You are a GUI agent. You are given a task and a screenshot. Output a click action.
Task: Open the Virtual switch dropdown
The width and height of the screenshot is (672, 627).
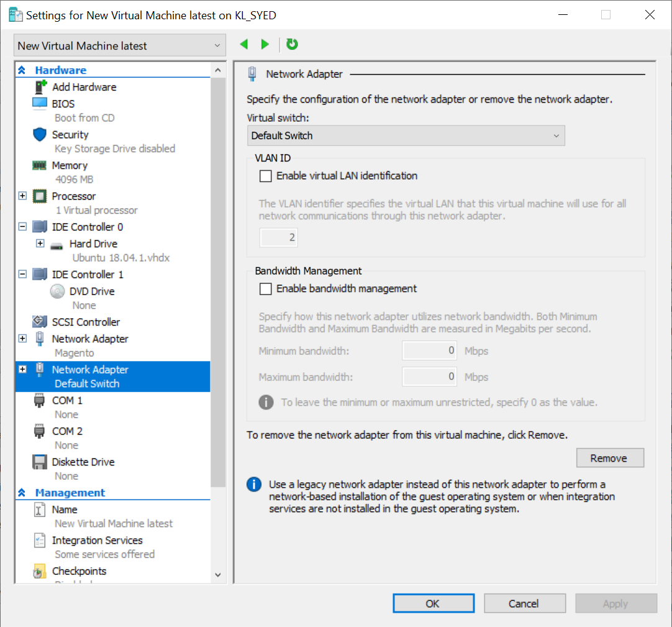click(406, 135)
